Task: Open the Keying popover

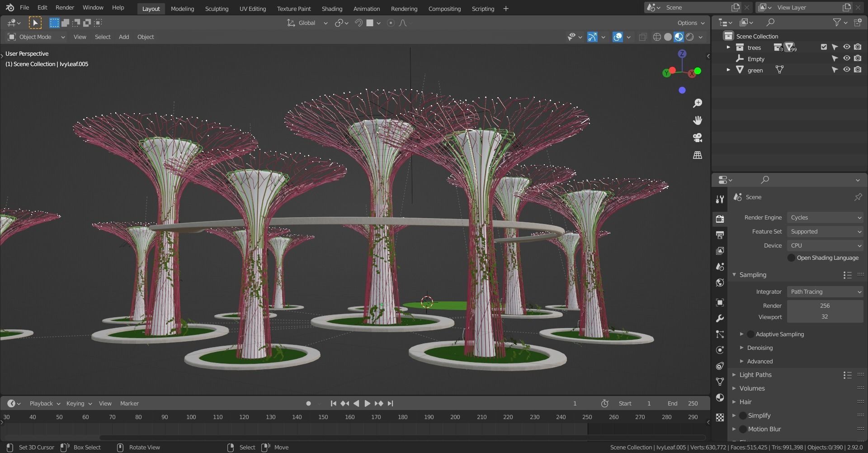Action: click(x=79, y=403)
